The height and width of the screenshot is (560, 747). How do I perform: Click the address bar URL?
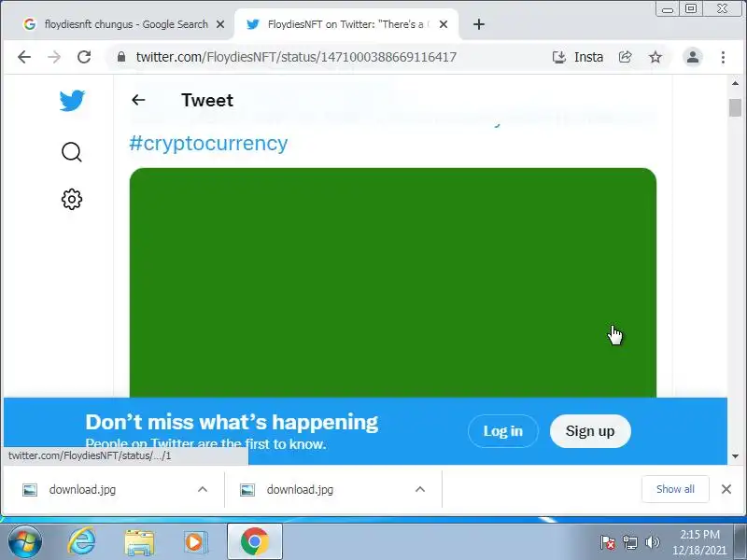point(296,57)
